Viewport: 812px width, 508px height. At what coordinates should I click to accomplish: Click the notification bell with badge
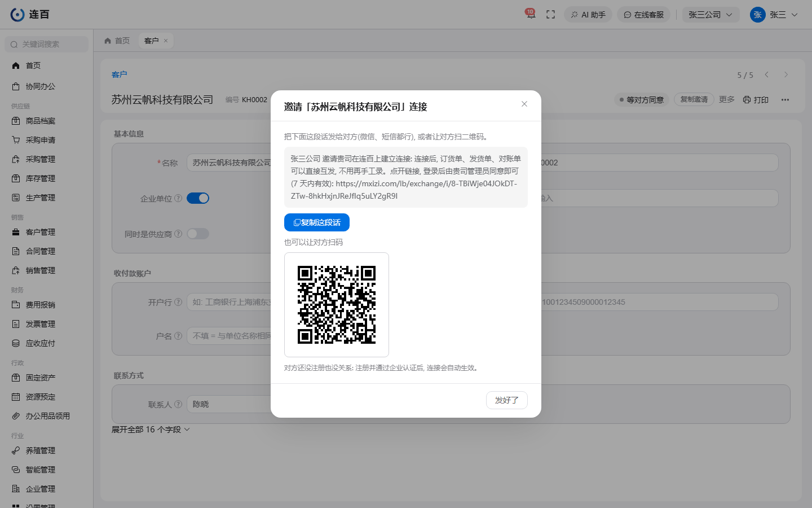[531, 14]
